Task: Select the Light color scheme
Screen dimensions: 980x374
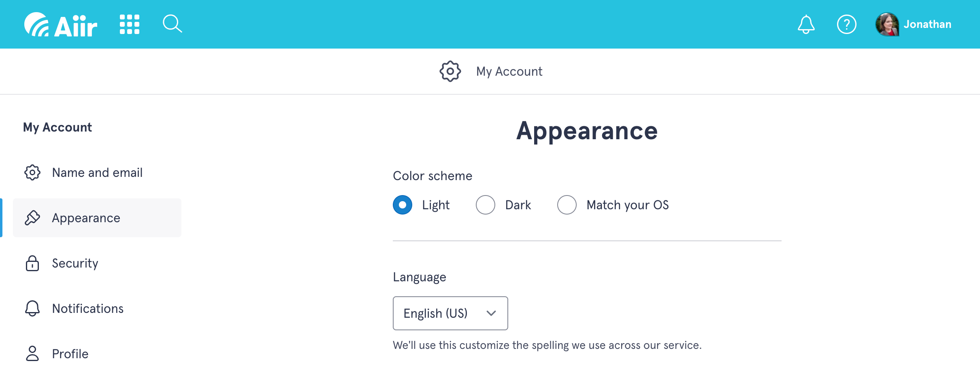Action: pyautogui.click(x=403, y=205)
